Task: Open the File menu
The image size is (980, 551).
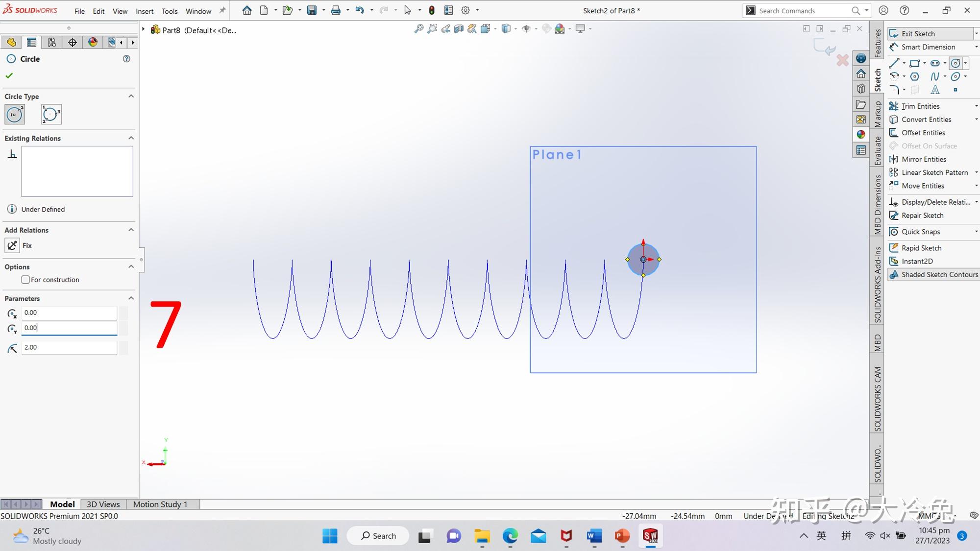Action: [79, 11]
